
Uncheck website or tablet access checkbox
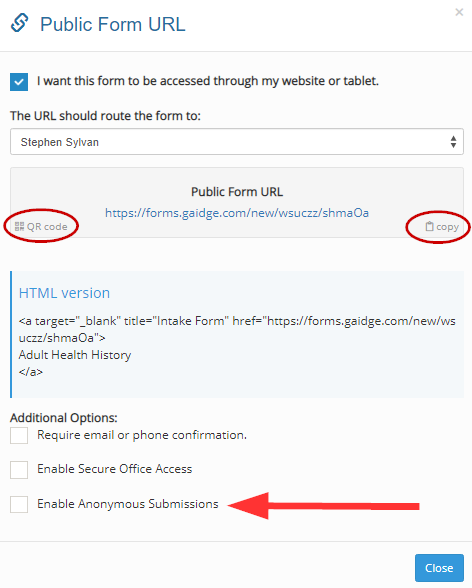(x=19, y=82)
